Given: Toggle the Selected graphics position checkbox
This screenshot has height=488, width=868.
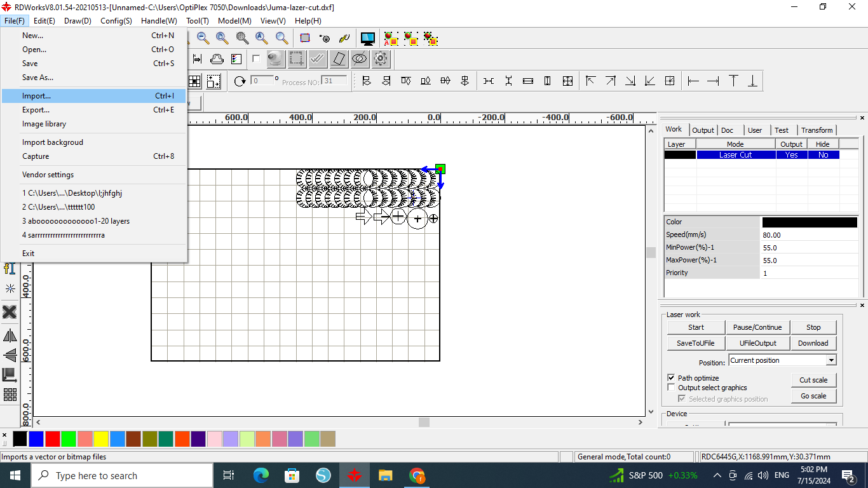Looking at the screenshot, I should pos(682,398).
